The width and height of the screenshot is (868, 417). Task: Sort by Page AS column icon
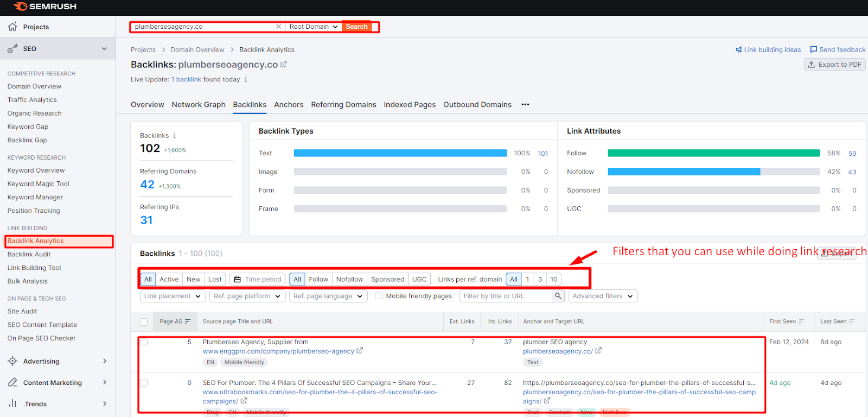coord(188,321)
